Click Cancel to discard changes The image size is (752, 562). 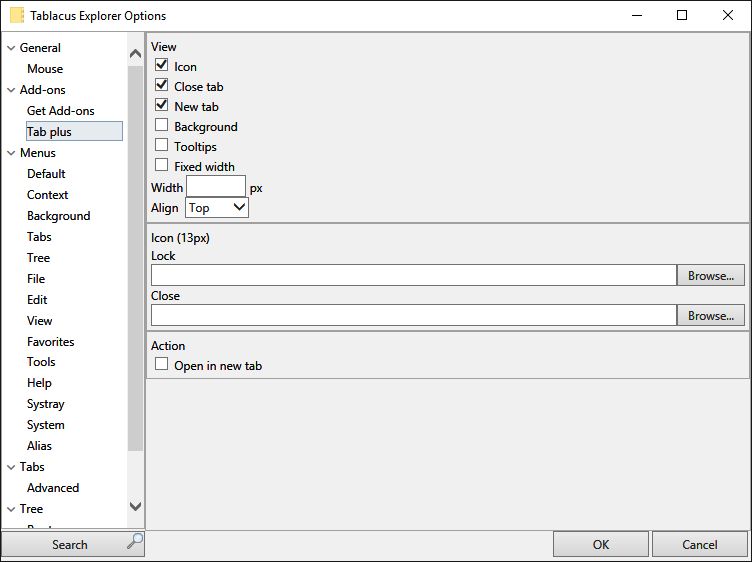[x=700, y=545]
